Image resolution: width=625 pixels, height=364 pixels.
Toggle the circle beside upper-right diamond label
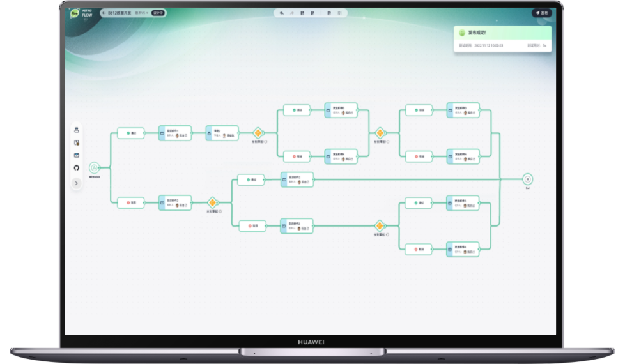point(388,142)
